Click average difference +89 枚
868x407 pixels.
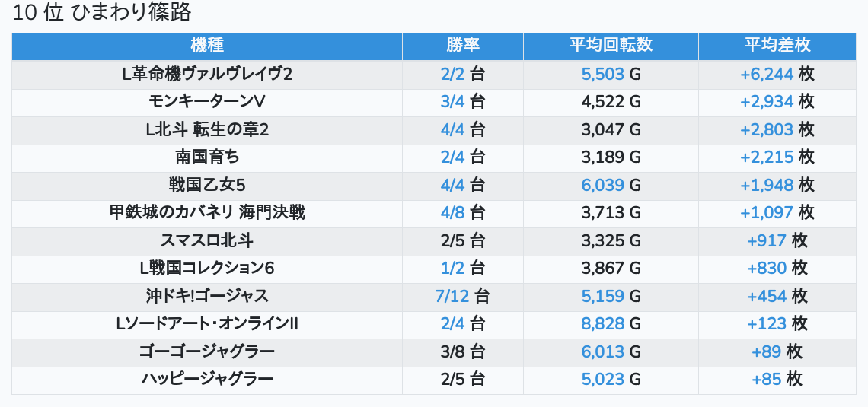pyautogui.click(x=777, y=351)
